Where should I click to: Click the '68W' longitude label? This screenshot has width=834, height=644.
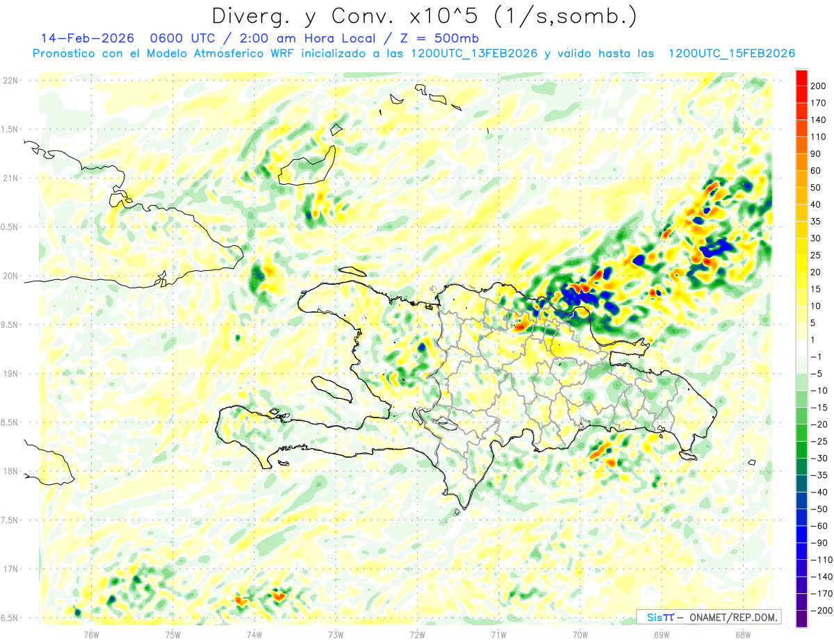click(743, 634)
